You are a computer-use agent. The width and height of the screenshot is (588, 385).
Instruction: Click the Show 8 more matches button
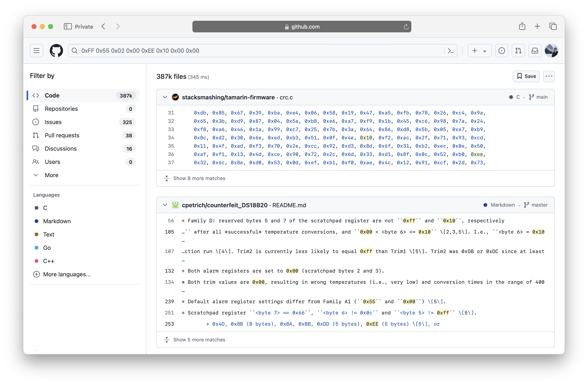click(199, 178)
